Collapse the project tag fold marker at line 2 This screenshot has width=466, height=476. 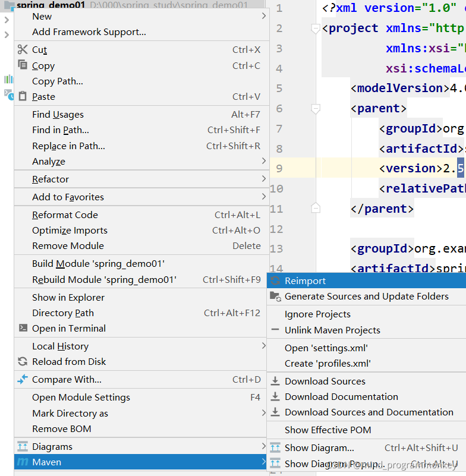coord(316,29)
